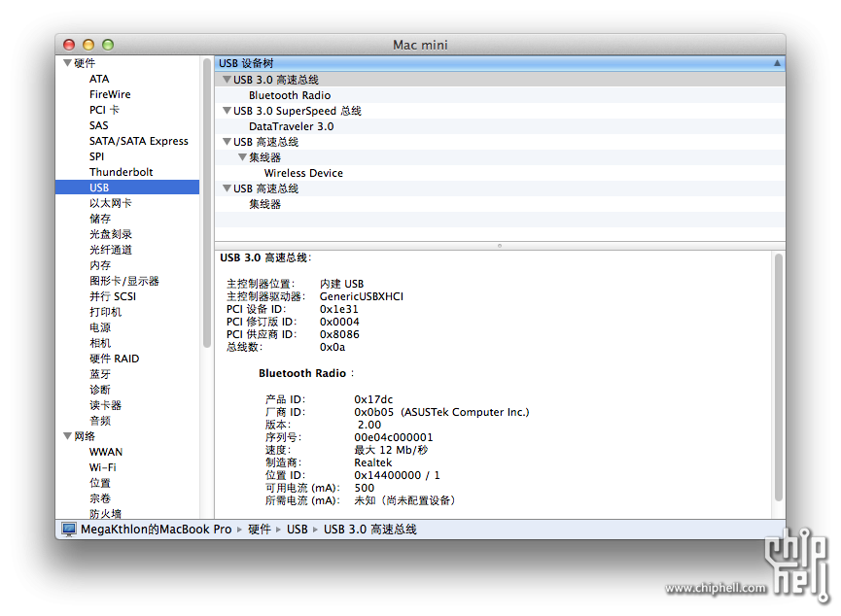This screenshot has height=616, width=841.
Task: Select 位置 under 网络
Action: [100, 483]
